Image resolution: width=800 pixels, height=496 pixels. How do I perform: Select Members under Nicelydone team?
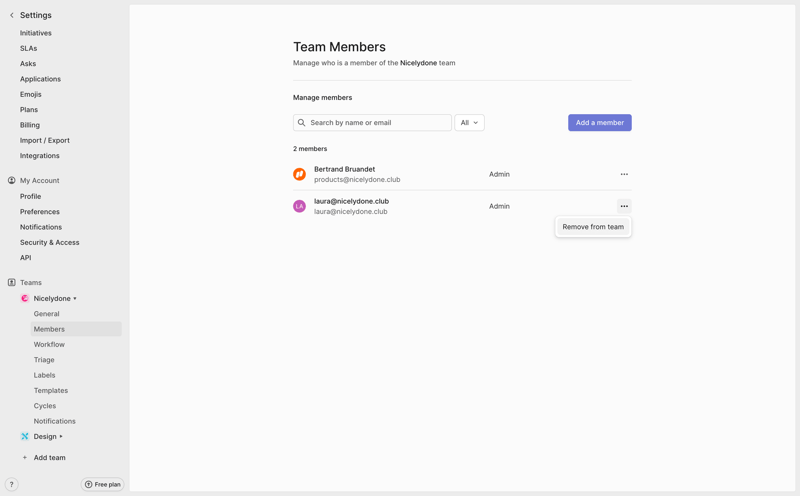76,329
